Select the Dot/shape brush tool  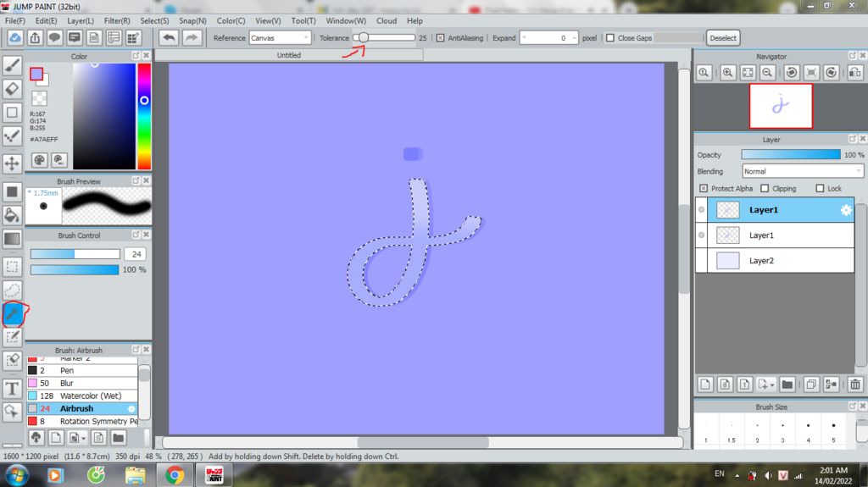click(x=12, y=136)
